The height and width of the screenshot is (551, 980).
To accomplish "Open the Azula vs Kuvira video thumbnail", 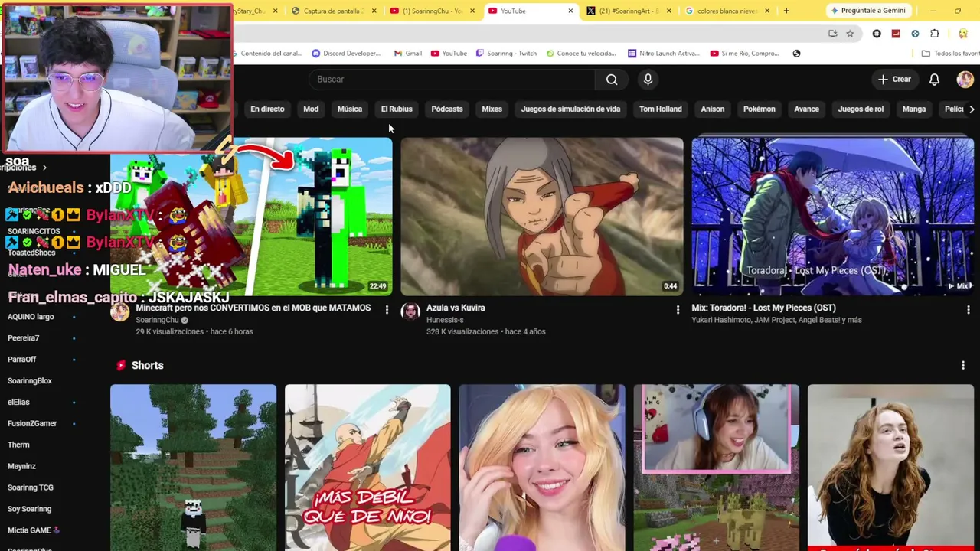I will (x=542, y=217).
